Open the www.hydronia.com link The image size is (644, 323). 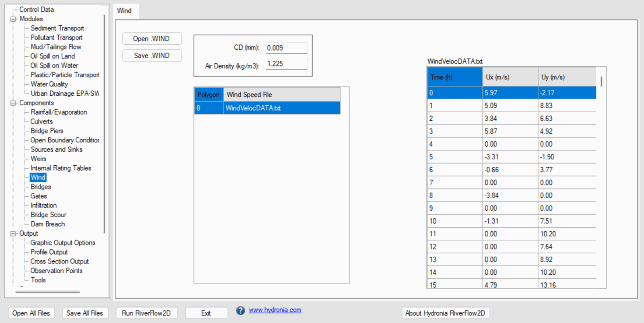point(275,310)
